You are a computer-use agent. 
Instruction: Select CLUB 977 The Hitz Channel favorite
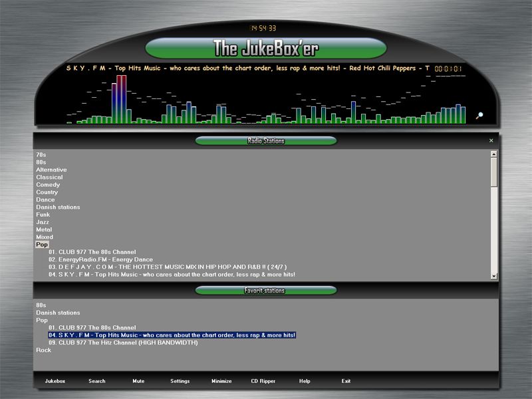(123, 342)
